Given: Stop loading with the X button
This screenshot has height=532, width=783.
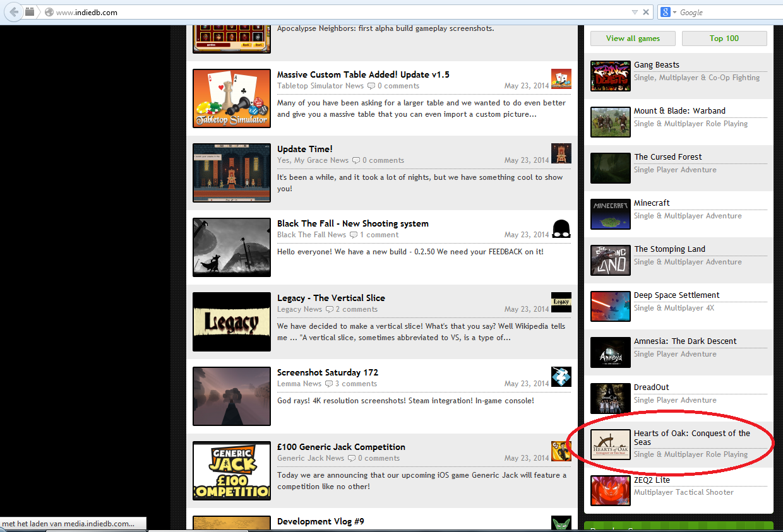Looking at the screenshot, I should [x=646, y=13].
